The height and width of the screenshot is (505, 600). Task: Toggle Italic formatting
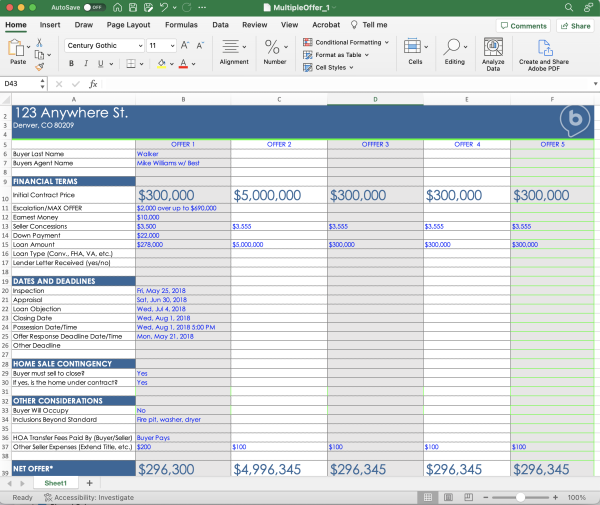tap(86, 64)
